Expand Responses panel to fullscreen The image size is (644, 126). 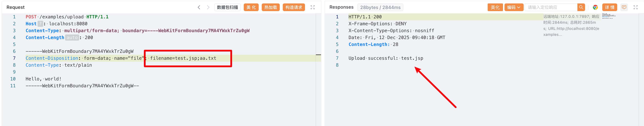pyautogui.click(x=636, y=7)
